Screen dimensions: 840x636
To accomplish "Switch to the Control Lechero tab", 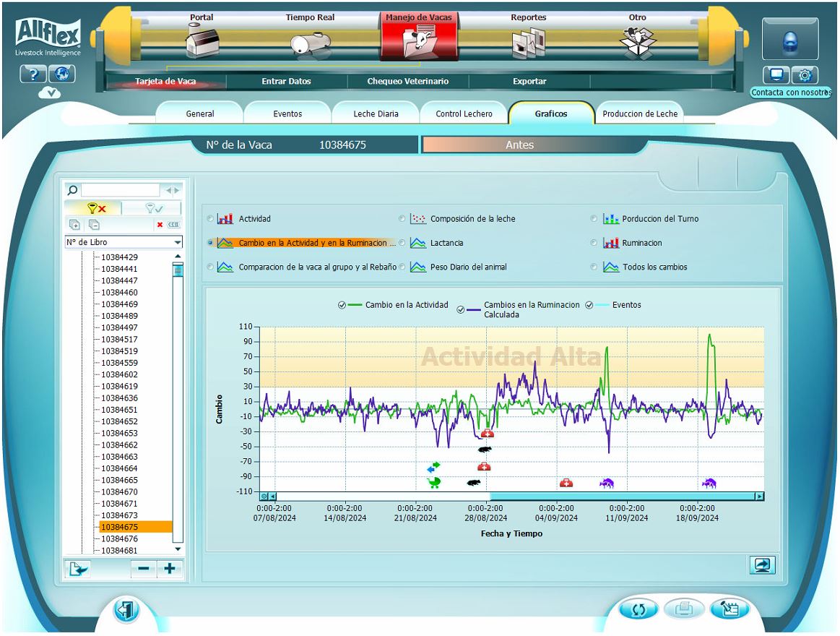I will [464, 113].
